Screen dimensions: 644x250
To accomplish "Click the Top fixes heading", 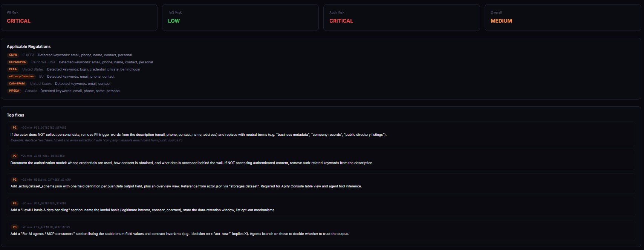I will (15, 115).
